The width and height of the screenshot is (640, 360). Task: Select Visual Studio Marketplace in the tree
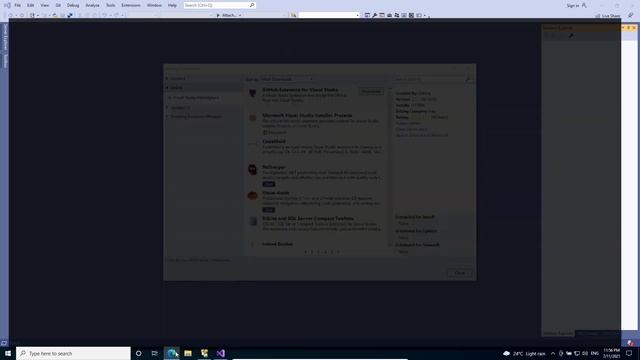pos(196,98)
